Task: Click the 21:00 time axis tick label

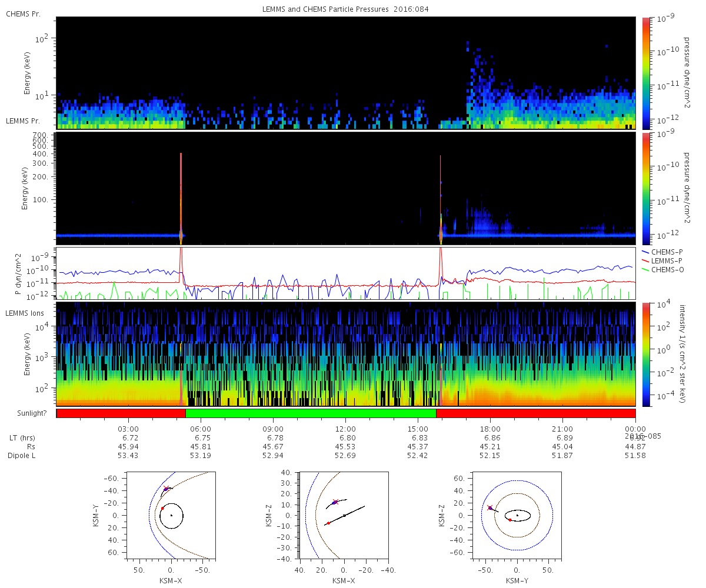Action: click(563, 429)
